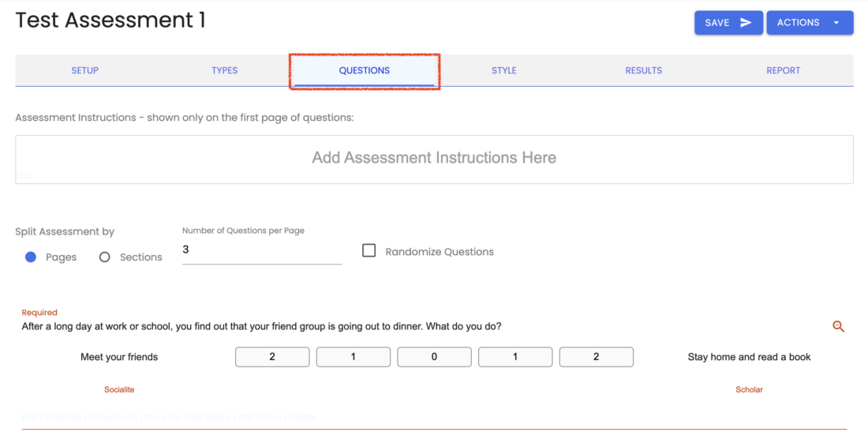Pick score 1 on the Socialite side

click(x=353, y=357)
